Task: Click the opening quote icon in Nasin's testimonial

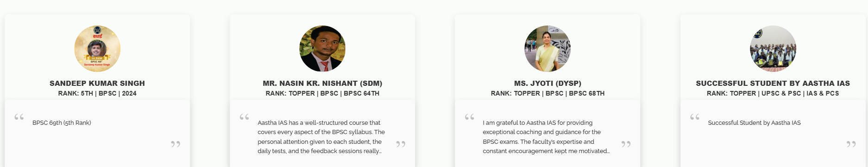Action: tap(245, 117)
